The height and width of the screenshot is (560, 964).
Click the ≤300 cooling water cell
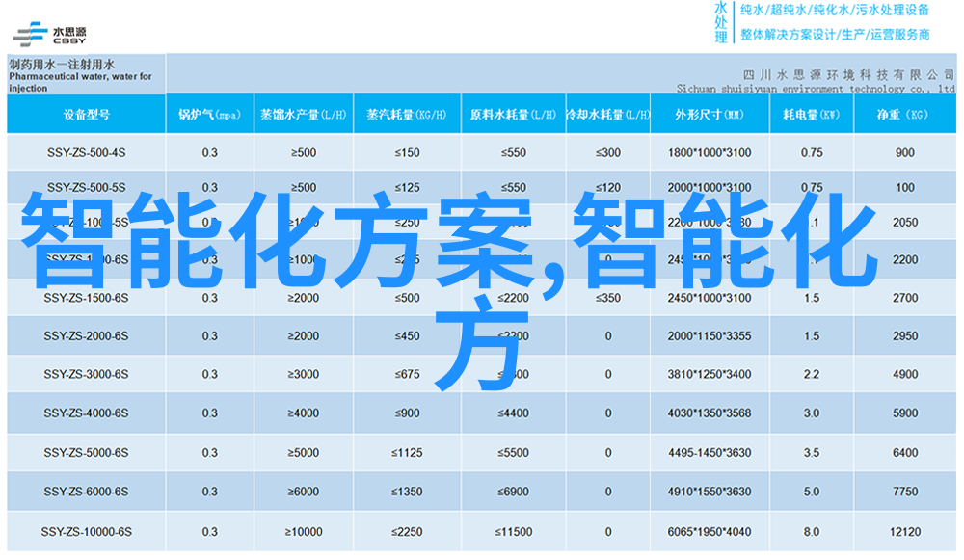pos(607,152)
